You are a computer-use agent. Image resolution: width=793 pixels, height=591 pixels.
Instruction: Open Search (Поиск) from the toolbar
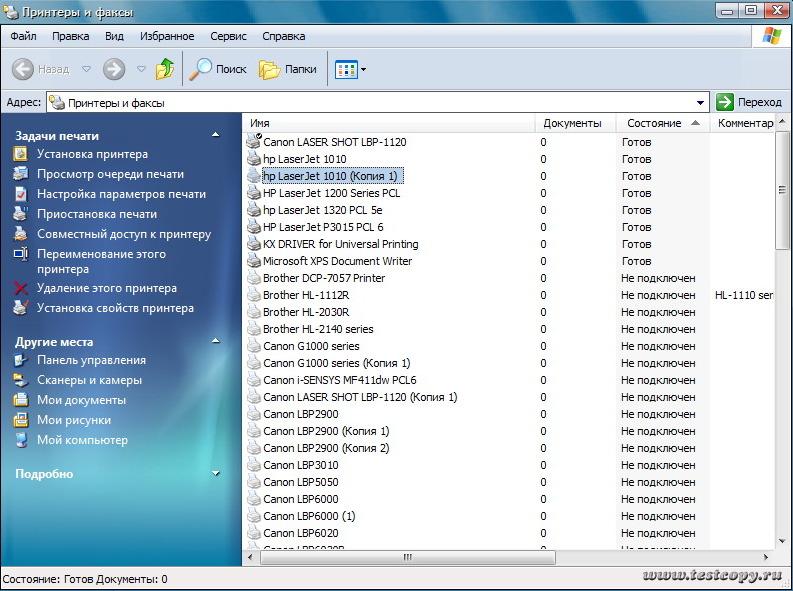[x=217, y=69]
